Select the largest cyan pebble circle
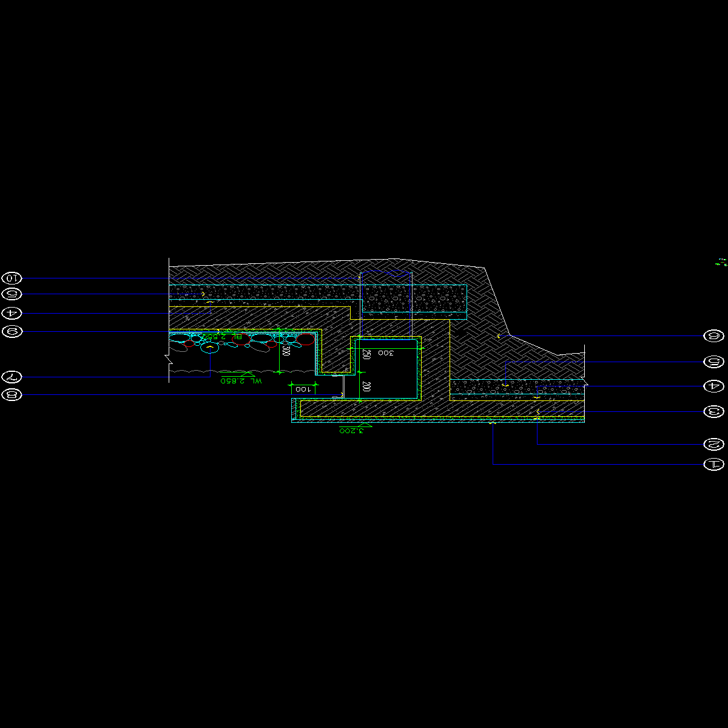Image resolution: width=728 pixels, height=728 pixels. click(x=209, y=348)
